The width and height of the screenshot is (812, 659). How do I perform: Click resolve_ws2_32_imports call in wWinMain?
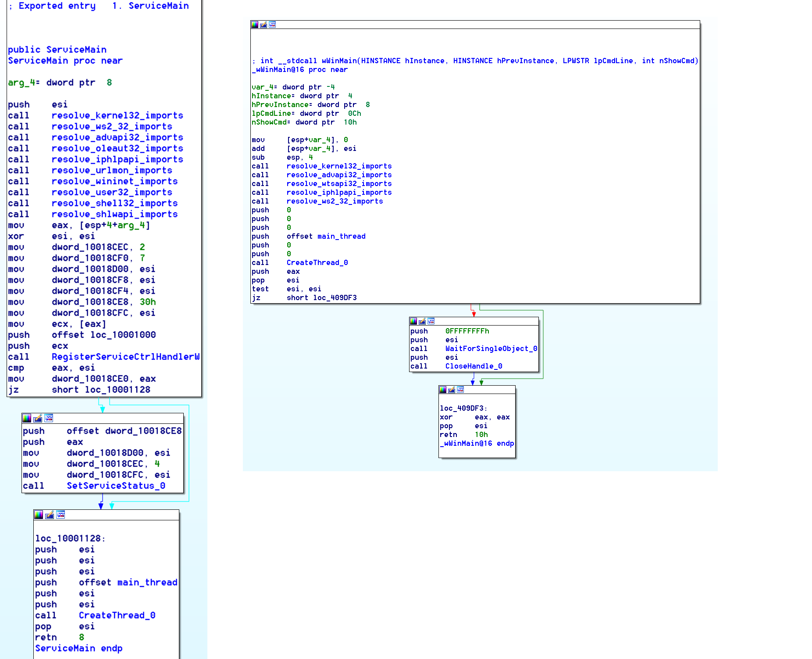click(x=335, y=201)
